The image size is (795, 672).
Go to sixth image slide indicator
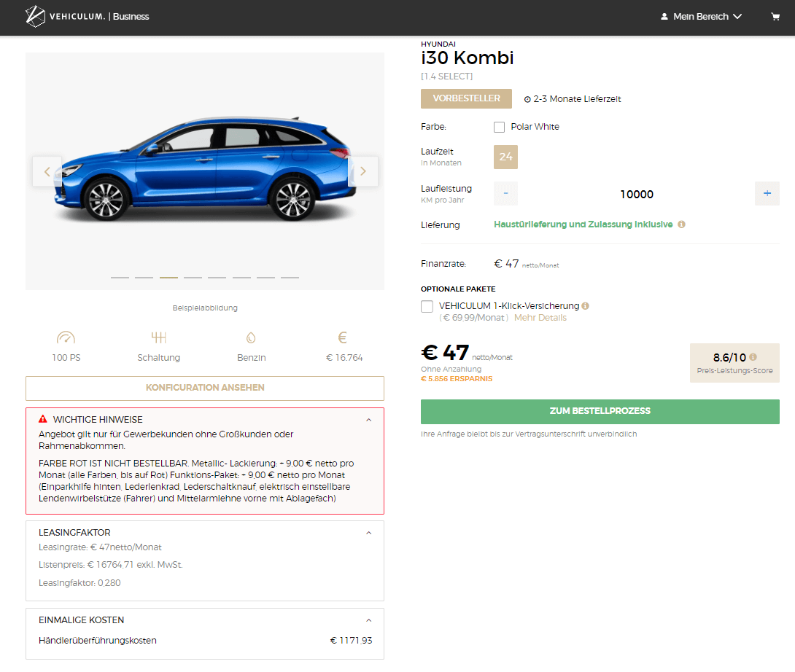(242, 278)
